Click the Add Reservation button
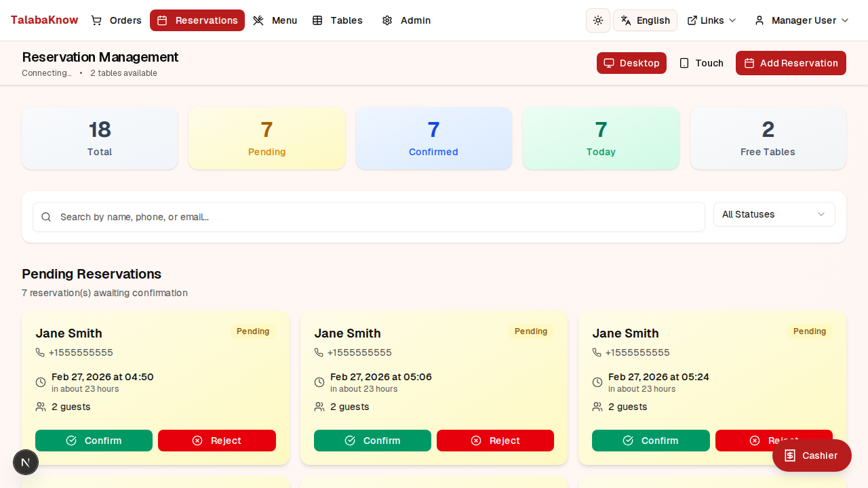 791,63
